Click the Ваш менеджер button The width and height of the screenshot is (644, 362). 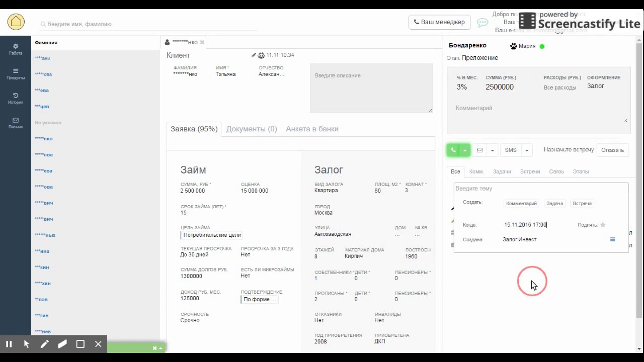tap(439, 22)
